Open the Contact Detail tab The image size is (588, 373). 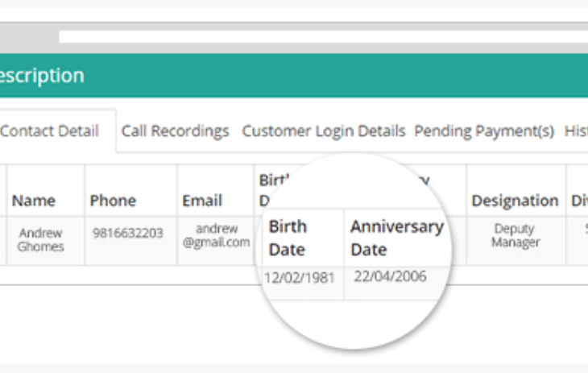pyautogui.click(x=49, y=131)
